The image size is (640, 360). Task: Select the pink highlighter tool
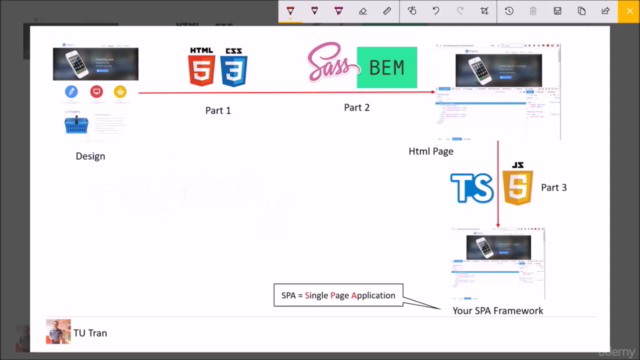click(338, 11)
